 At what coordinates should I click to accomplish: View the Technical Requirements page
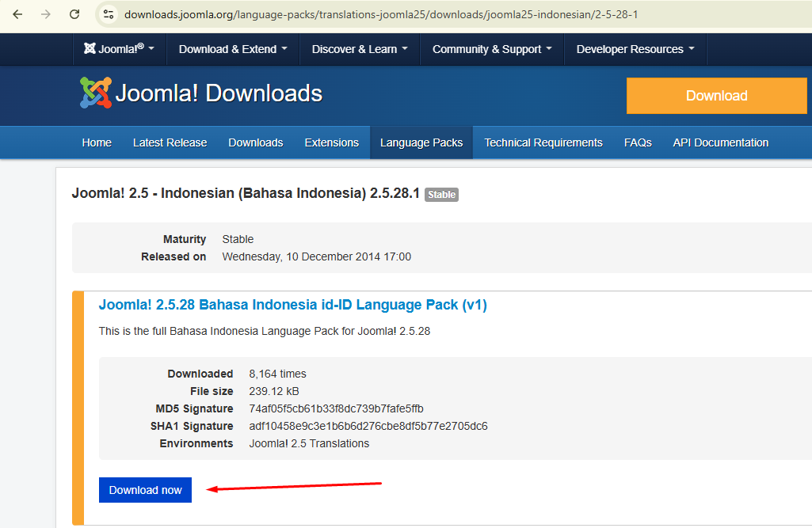click(543, 142)
